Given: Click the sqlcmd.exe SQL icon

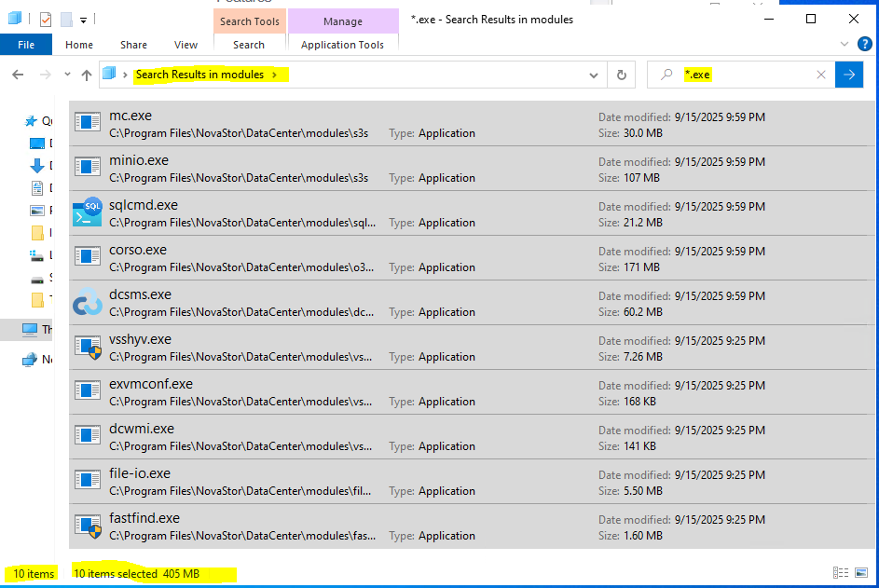Looking at the screenshot, I should click(x=88, y=212).
